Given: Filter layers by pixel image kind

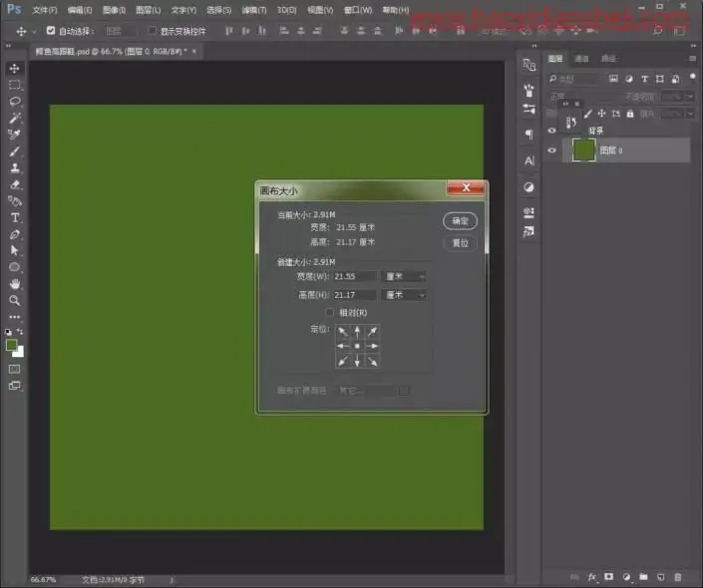Looking at the screenshot, I should coord(613,79).
